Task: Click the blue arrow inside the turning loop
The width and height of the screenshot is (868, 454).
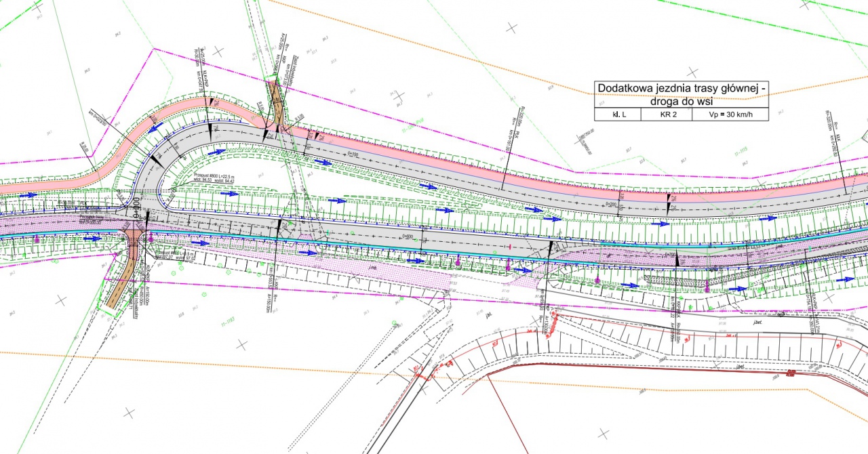Action: point(218,152)
